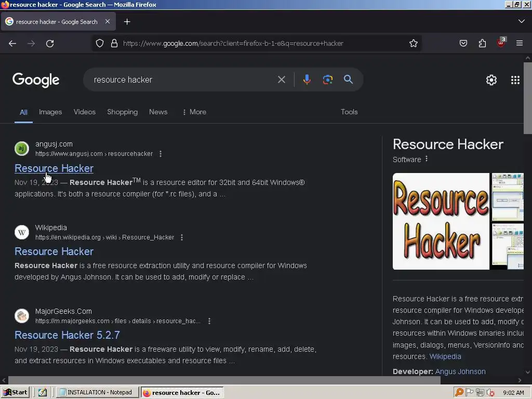Click the Google logo
The image size is (532, 399).
(x=36, y=80)
